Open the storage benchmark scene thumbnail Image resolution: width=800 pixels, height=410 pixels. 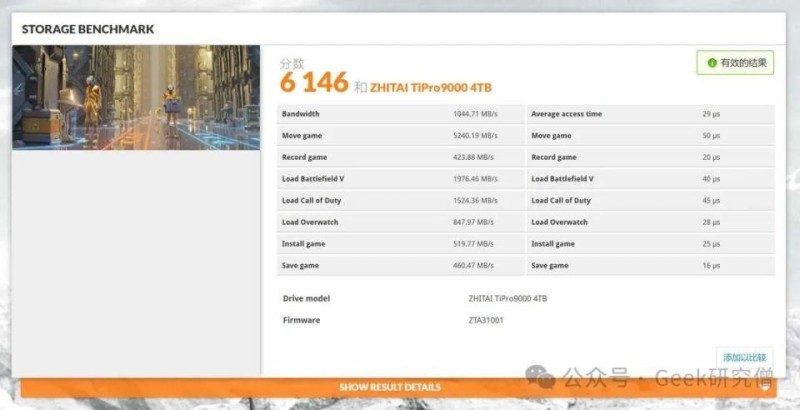point(136,97)
